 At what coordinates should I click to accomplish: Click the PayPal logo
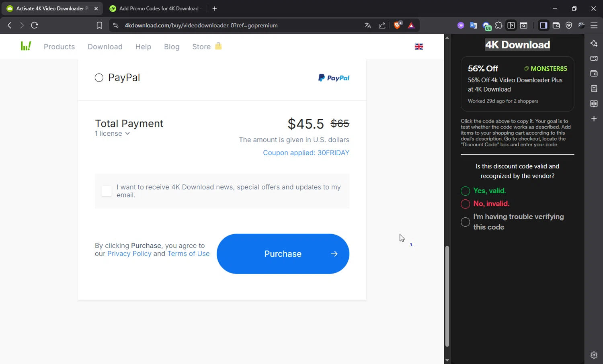point(334,78)
